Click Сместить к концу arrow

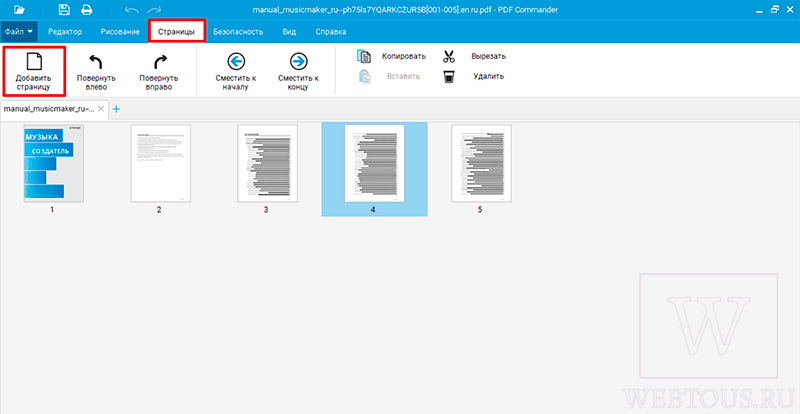tap(298, 72)
